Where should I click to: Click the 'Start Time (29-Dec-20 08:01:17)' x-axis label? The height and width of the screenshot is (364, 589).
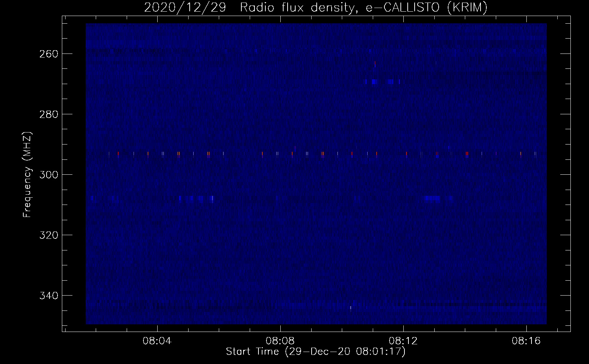(x=316, y=352)
